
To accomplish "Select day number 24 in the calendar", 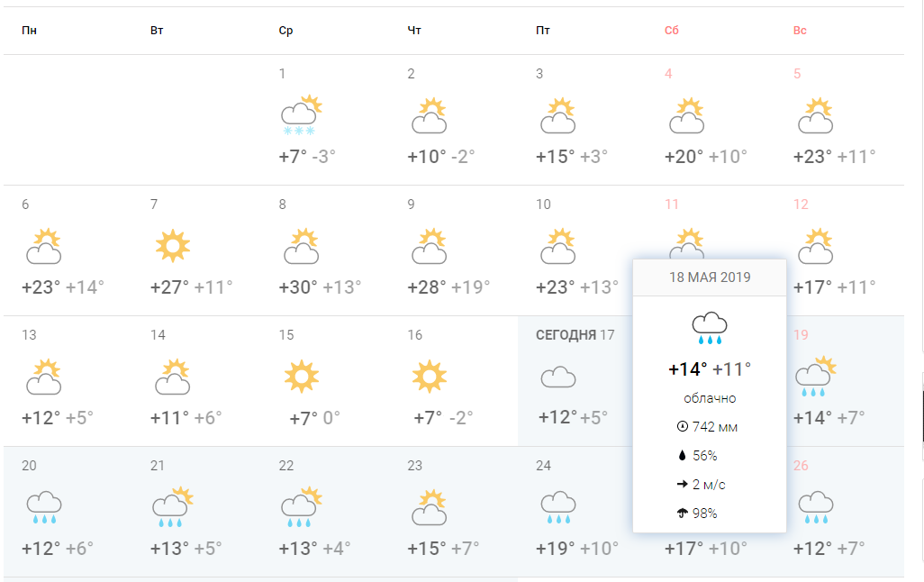I will coord(543,465).
